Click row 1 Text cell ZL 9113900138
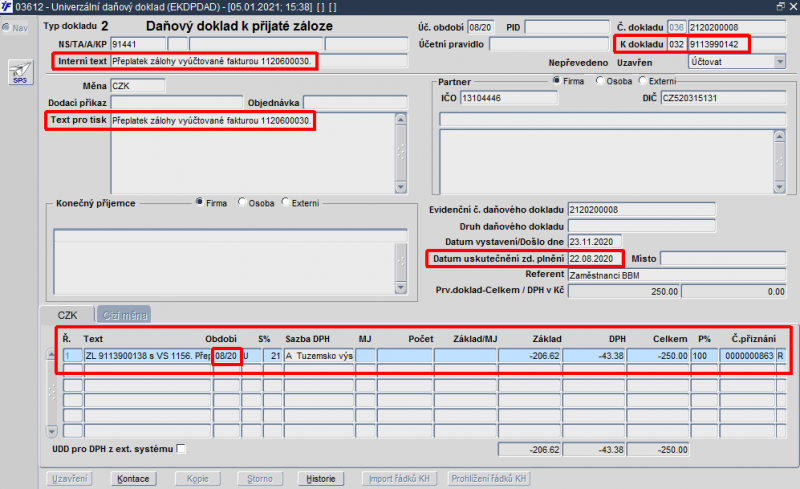 click(147, 355)
